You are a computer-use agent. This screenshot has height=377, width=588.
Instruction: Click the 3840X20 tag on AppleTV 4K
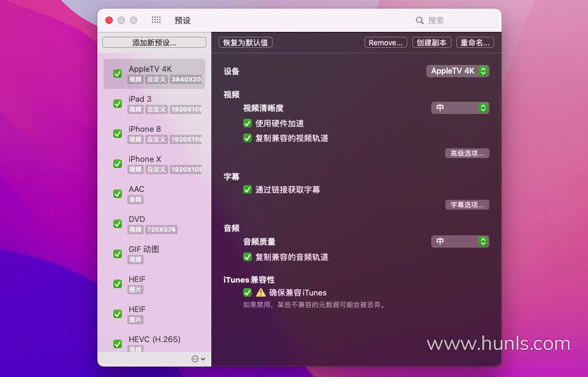[186, 79]
